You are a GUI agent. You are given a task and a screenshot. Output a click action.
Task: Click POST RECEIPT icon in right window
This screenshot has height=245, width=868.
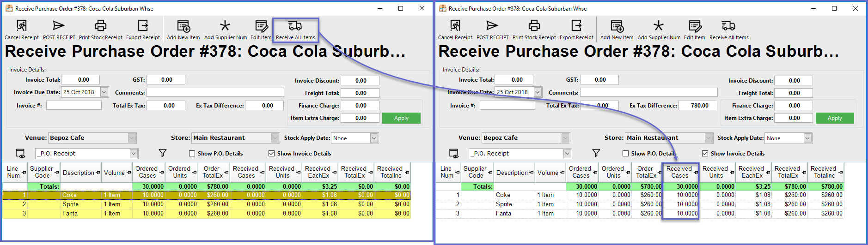tap(492, 25)
